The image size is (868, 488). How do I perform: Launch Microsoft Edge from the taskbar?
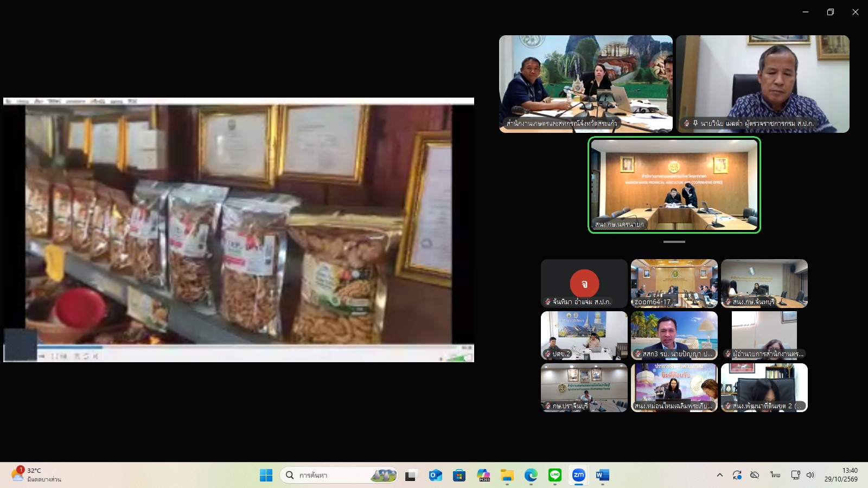(x=531, y=476)
